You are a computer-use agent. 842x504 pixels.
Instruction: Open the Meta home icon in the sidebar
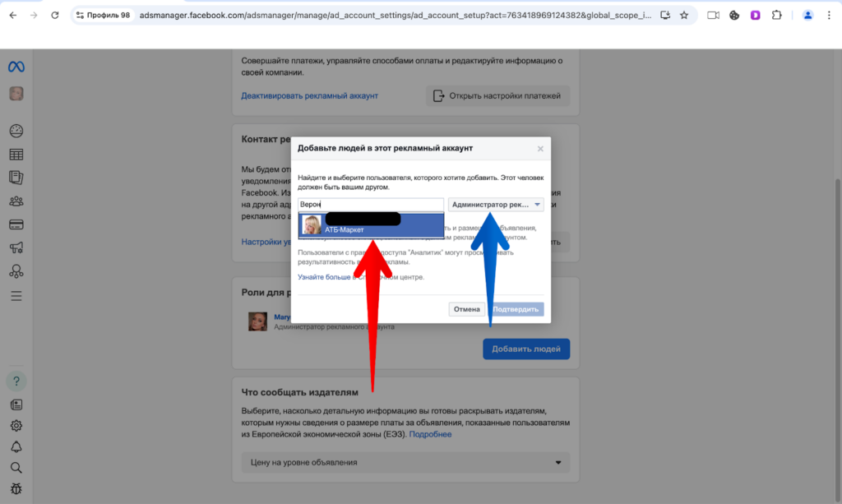pyautogui.click(x=15, y=66)
